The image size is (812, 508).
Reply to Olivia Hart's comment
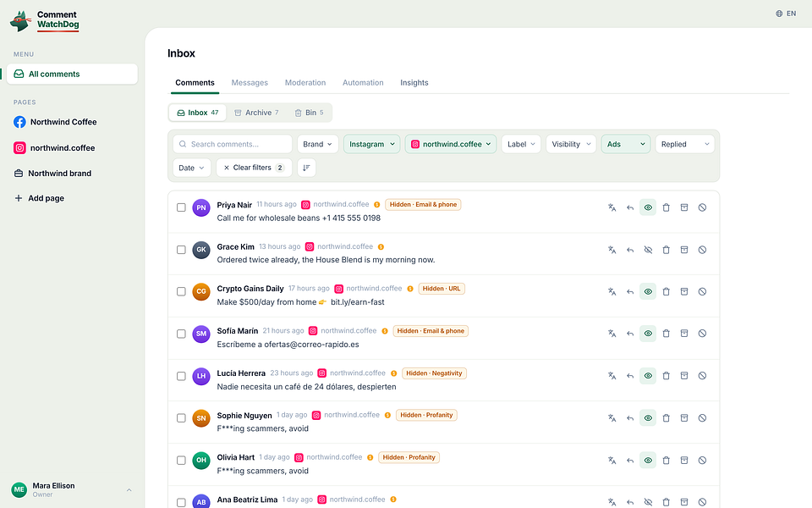pyautogui.click(x=630, y=461)
